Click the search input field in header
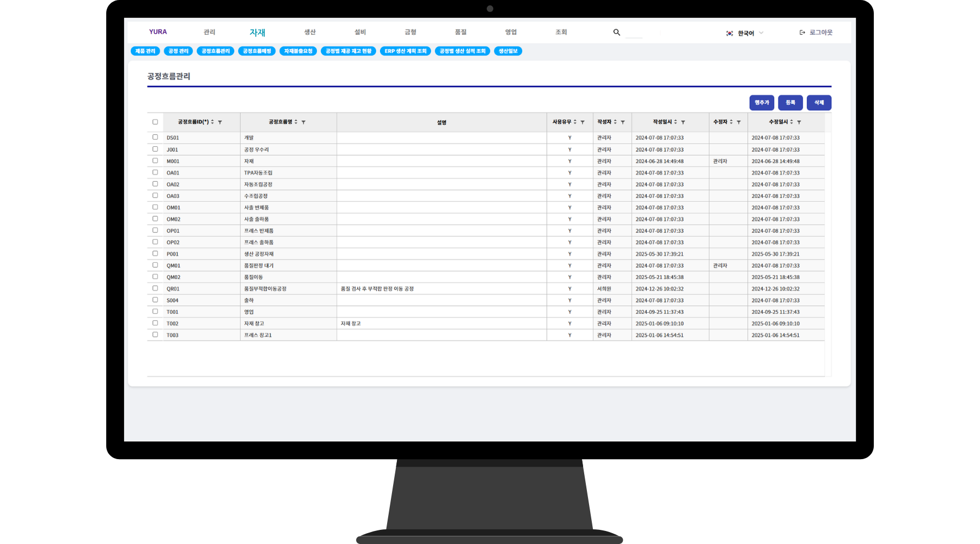The image size is (980, 544). coord(634,33)
